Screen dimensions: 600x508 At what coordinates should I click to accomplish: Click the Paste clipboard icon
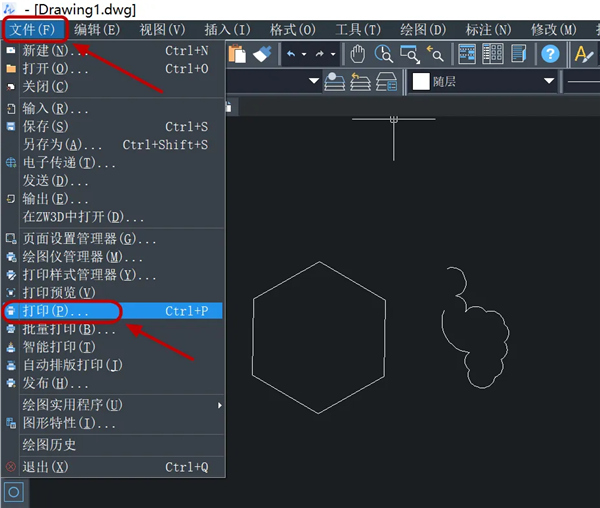[237, 54]
